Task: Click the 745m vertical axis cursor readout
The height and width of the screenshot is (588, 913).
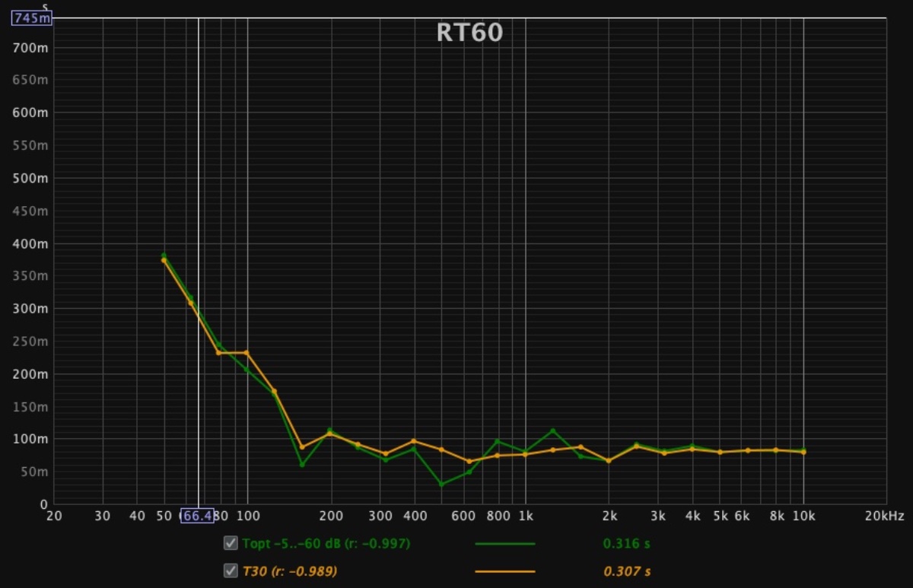Action: (x=31, y=18)
